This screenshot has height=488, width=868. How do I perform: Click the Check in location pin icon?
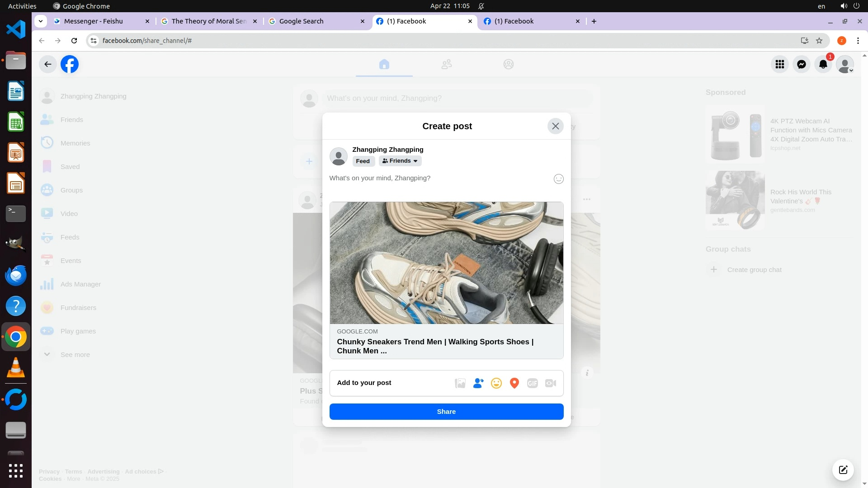514,383
